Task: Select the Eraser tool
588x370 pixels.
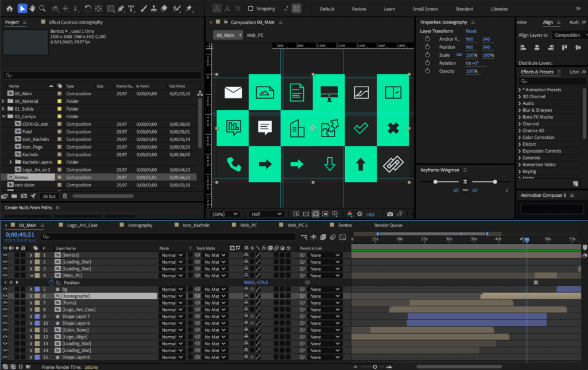Action: pyautogui.click(x=164, y=9)
